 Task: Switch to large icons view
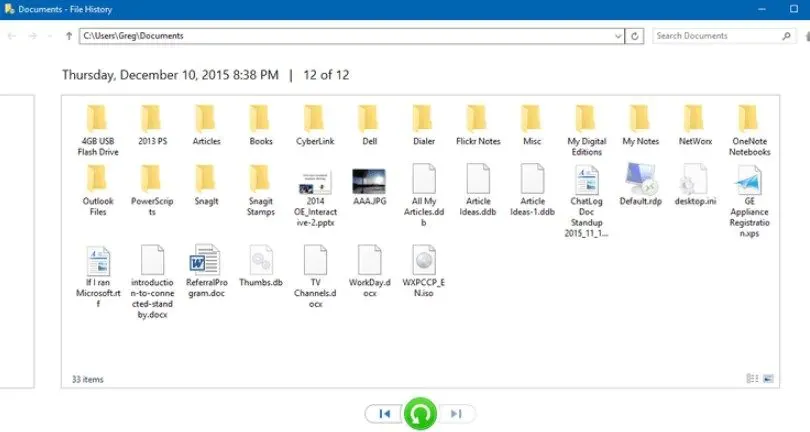(x=768, y=379)
